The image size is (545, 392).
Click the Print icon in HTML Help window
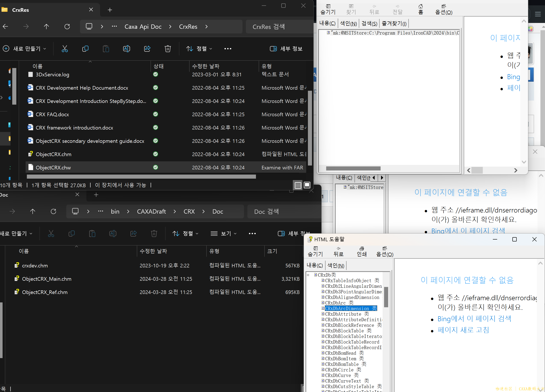pyautogui.click(x=361, y=251)
